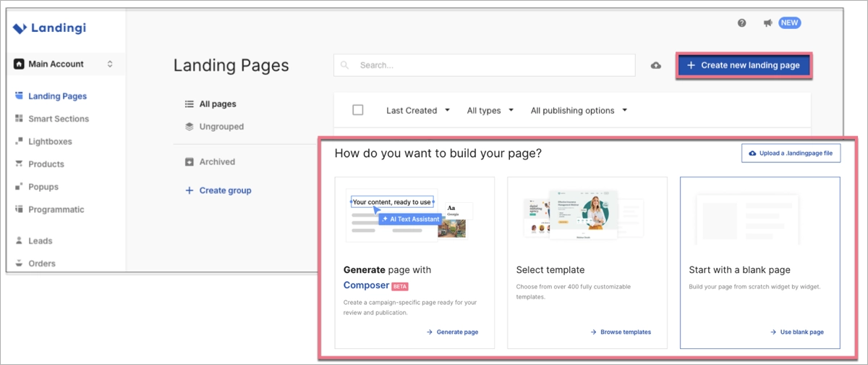
Task: Click the 'Landing Pages' page heading
Action: pyautogui.click(x=231, y=65)
